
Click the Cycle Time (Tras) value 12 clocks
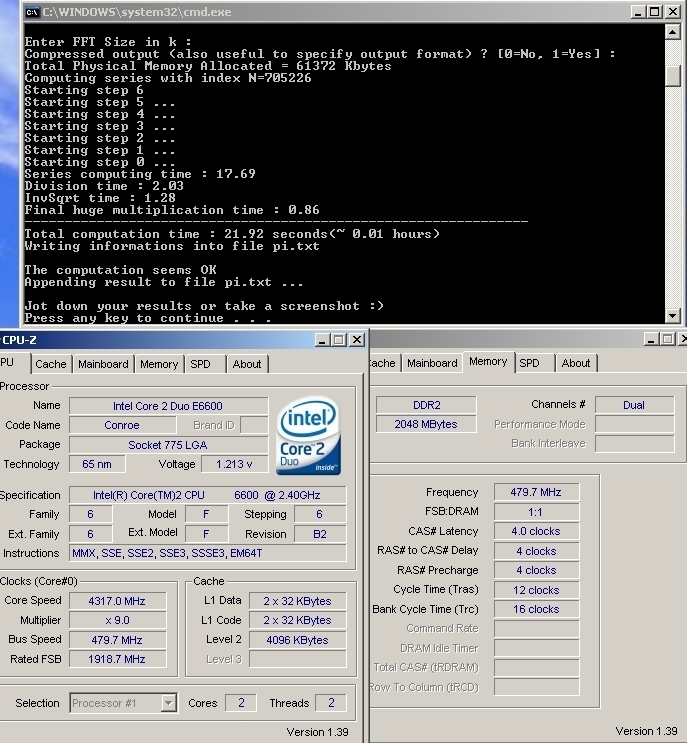pos(536,590)
